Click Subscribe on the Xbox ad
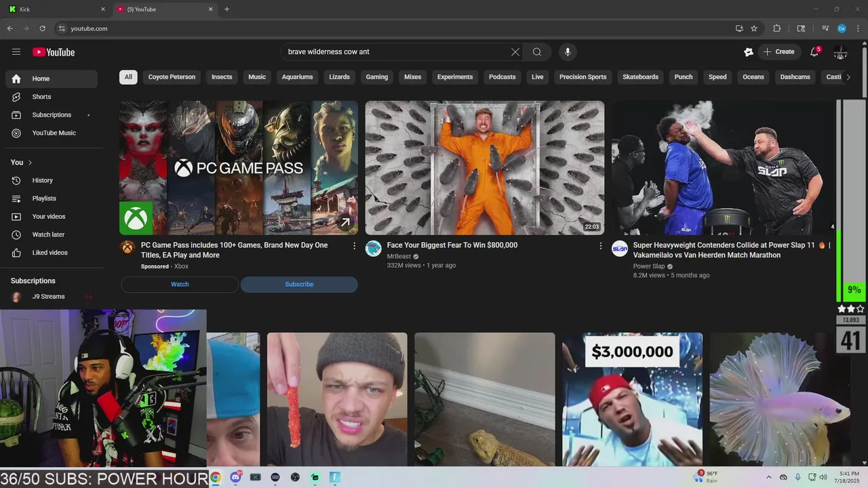868x488 pixels. (299, 285)
